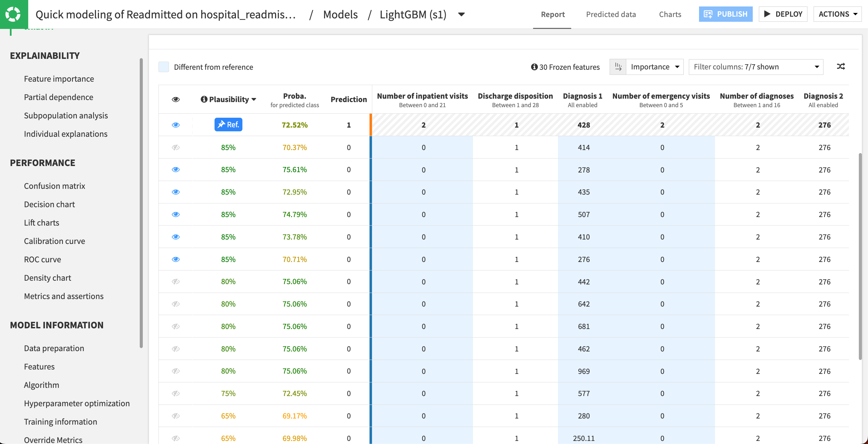868x444 pixels.
Task: Click the info icon next to Plausibility
Action: tap(204, 99)
